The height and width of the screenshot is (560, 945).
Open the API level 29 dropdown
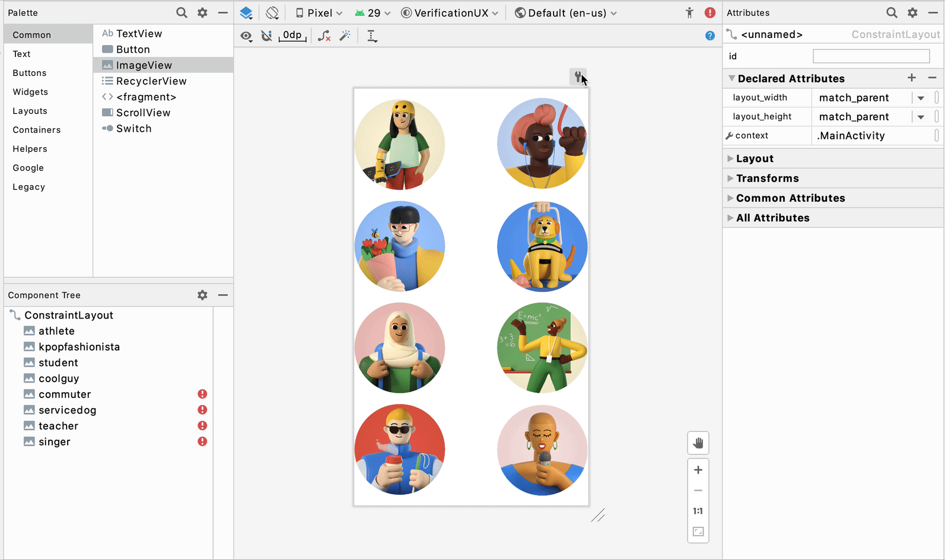click(x=373, y=13)
